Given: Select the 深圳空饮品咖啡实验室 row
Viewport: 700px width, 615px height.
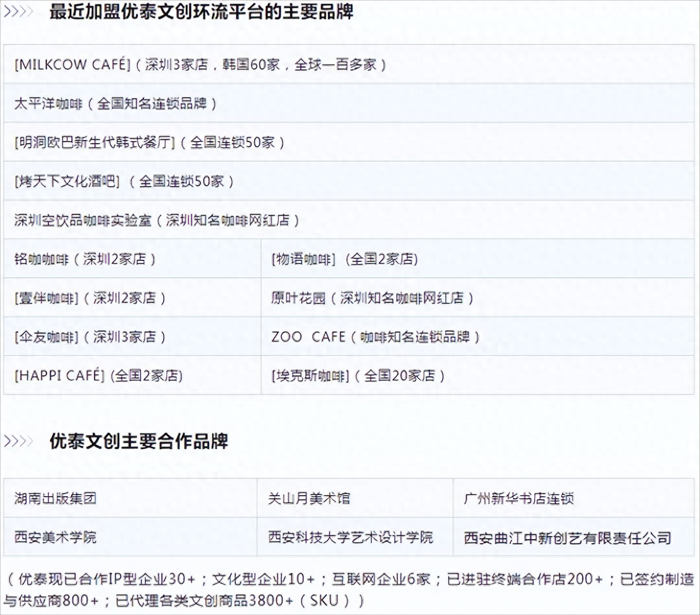Looking at the screenshot, I should click(157, 220).
